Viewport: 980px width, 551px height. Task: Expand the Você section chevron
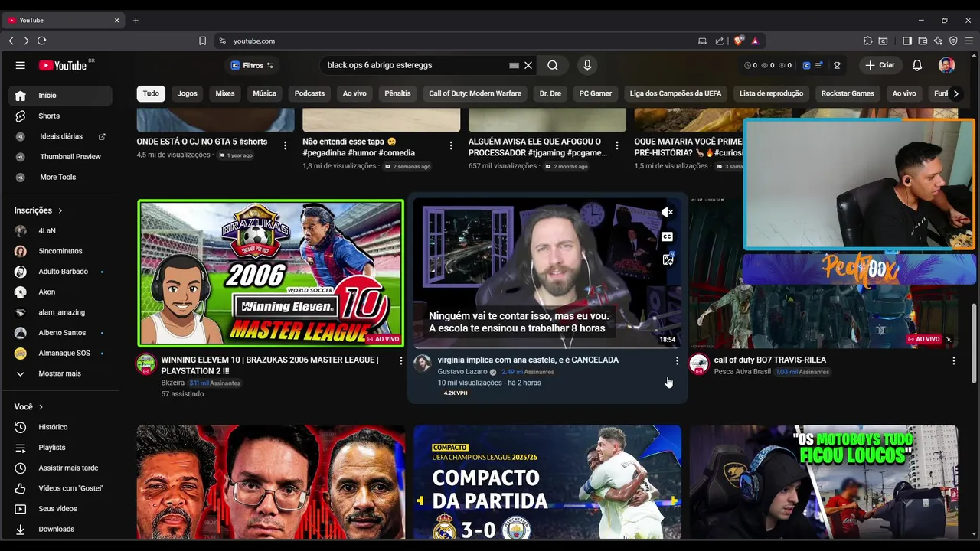(x=41, y=407)
